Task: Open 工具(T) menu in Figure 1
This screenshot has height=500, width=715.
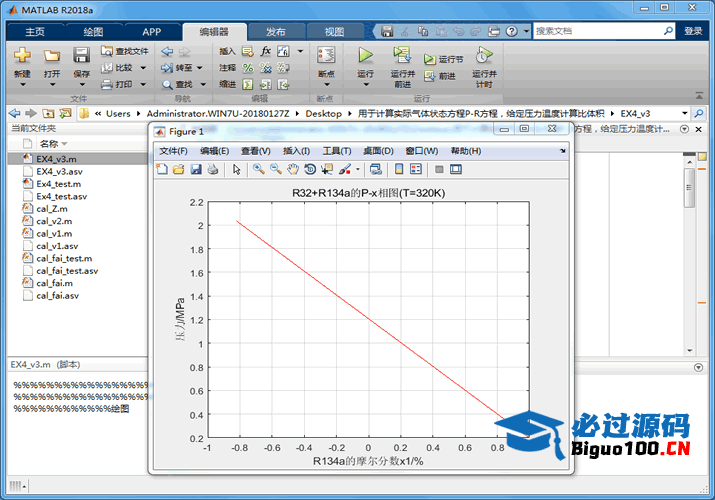Action: pos(337,151)
